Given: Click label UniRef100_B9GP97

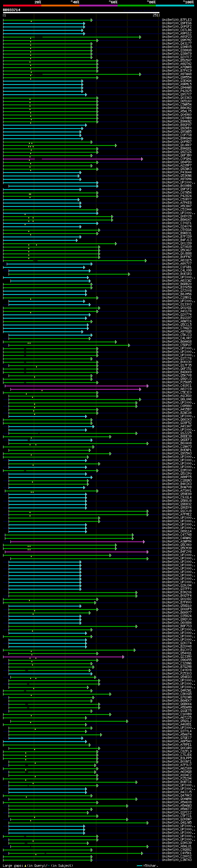Looking at the screenshot, I should click(x=177, y=125).
